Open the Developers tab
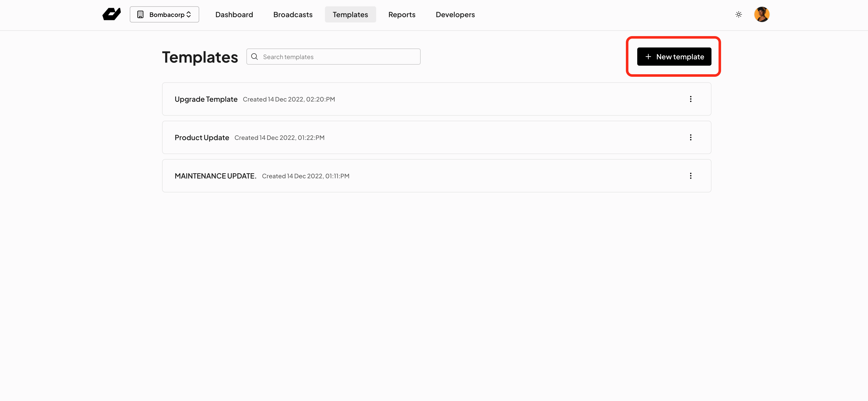 tap(455, 14)
